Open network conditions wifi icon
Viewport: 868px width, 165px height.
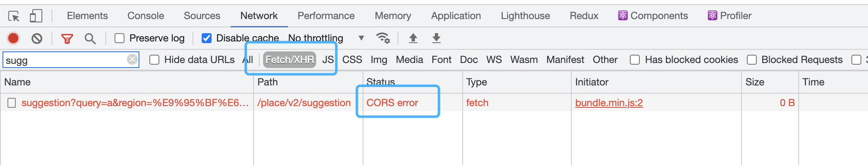[x=383, y=38]
